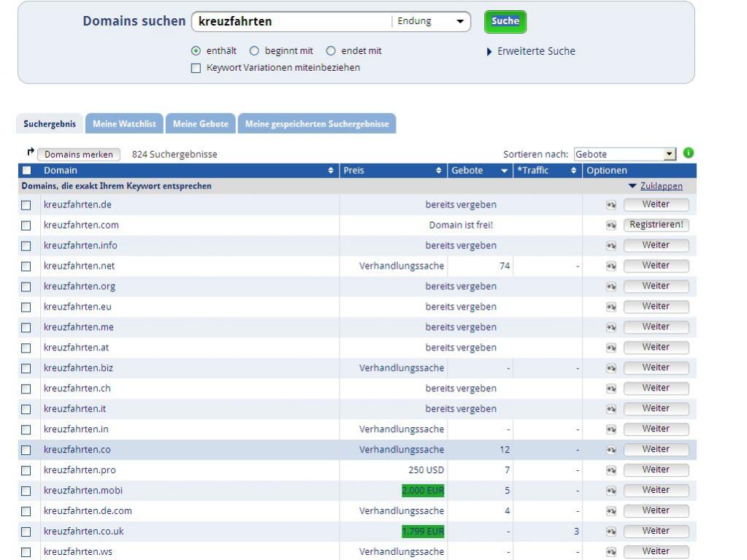Viewport: 747px width, 560px height.
Task: Click the green info icon beside sort dropdown
Action: coord(688,153)
